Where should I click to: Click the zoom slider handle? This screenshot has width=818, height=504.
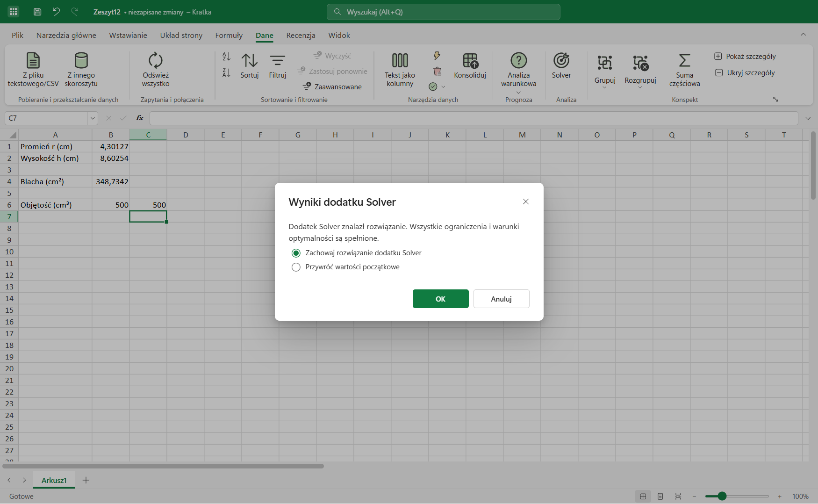(x=722, y=496)
